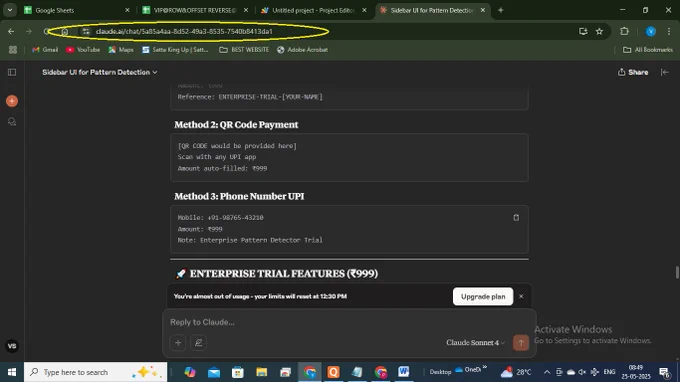Image resolution: width=680 pixels, height=382 pixels.
Task: Open the BEST WEBSITE bookmarks folder
Action: [x=244, y=50]
